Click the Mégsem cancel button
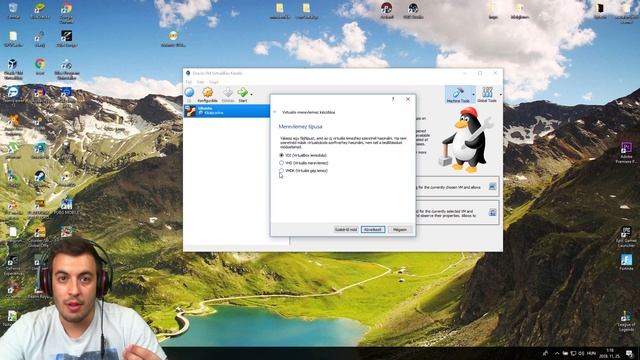Viewport: 640px width, 360px height. tap(400, 229)
